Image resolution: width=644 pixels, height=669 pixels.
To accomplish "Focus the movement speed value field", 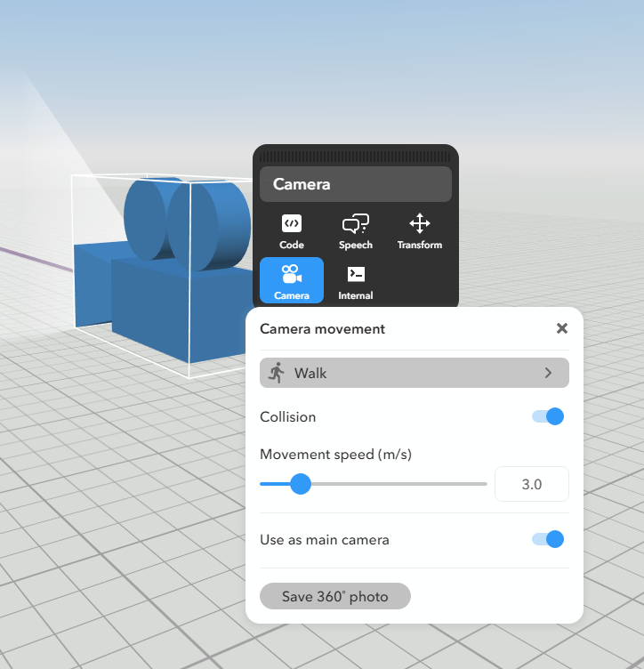I will tap(531, 484).
